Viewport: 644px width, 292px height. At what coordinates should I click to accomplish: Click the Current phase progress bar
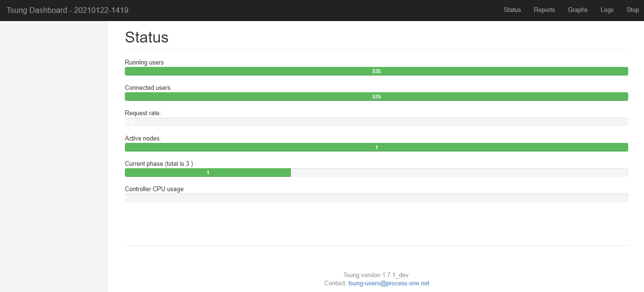pos(376,173)
